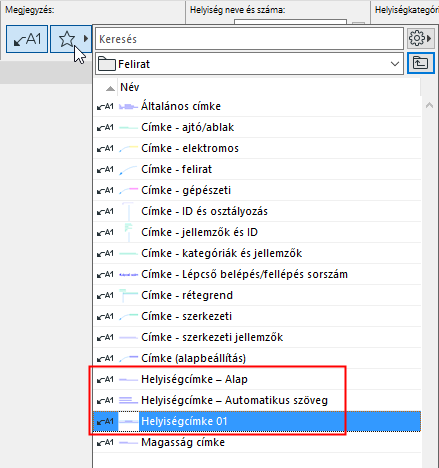Select Címke - Lépcső belépés/fellépés sorszám
Screen dimensions: 439x468
(x=257, y=274)
